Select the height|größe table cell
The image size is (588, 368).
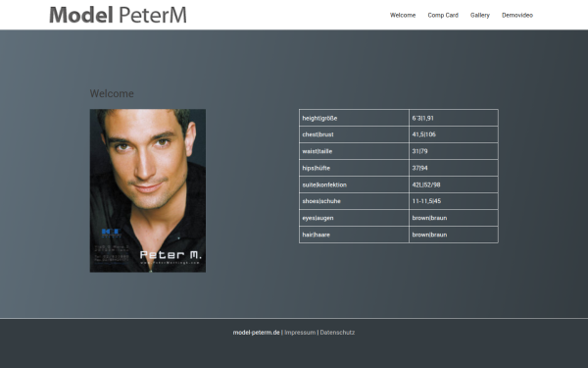pyautogui.click(x=354, y=118)
